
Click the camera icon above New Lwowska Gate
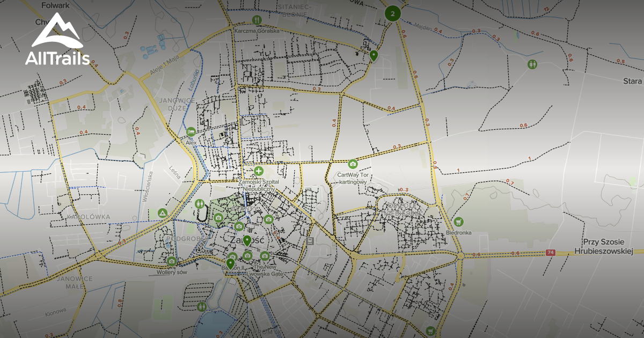(x=265, y=255)
